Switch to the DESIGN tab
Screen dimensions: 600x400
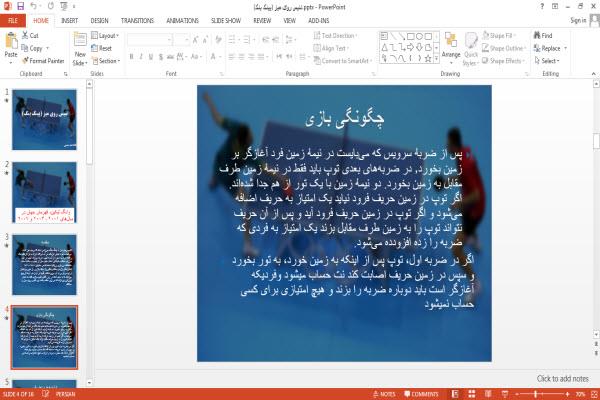[99, 21]
